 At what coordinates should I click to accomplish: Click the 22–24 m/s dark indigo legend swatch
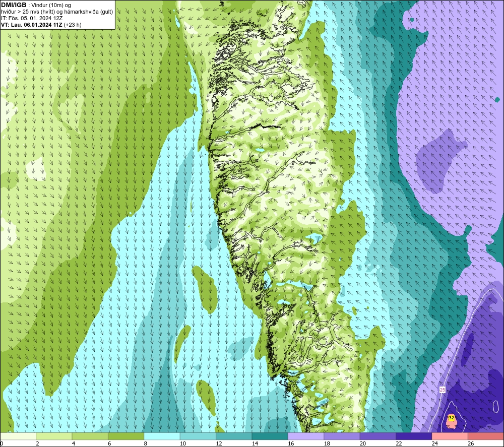click(x=414, y=436)
